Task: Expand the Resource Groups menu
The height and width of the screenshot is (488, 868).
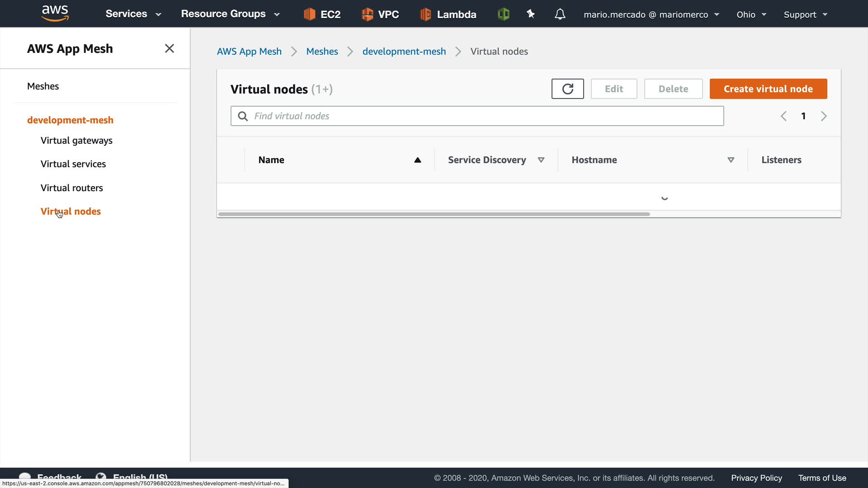Action: 230,14
